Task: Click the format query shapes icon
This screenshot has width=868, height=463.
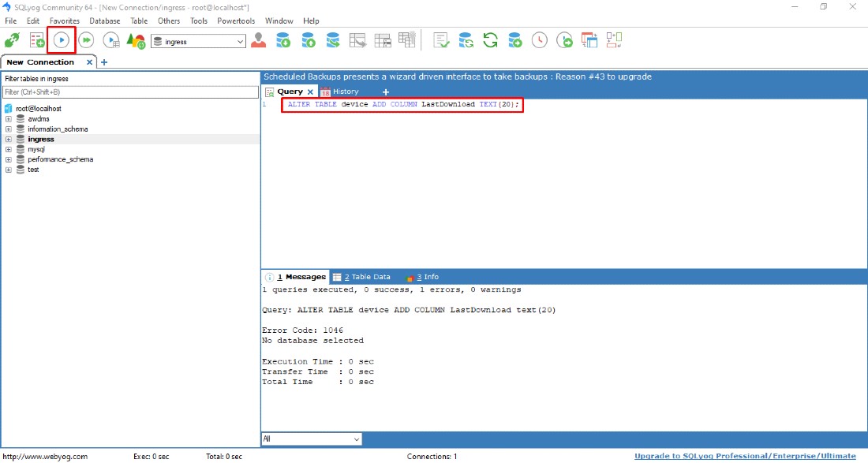Action: 136,40
